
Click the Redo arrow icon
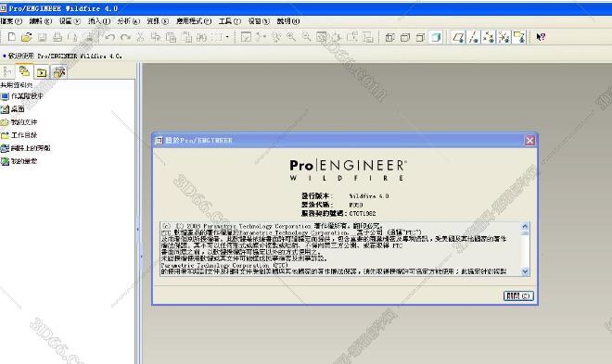click(x=125, y=37)
